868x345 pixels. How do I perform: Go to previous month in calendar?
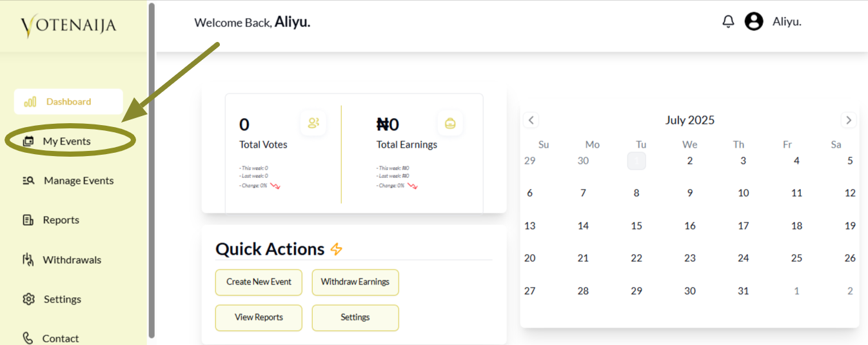531,120
